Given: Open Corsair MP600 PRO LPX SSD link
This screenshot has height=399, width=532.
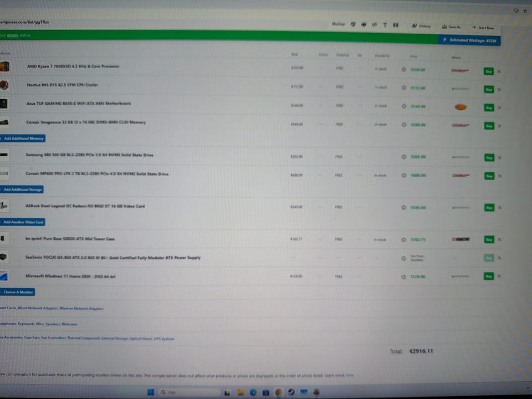Looking at the screenshot, I should pos(96,173).
